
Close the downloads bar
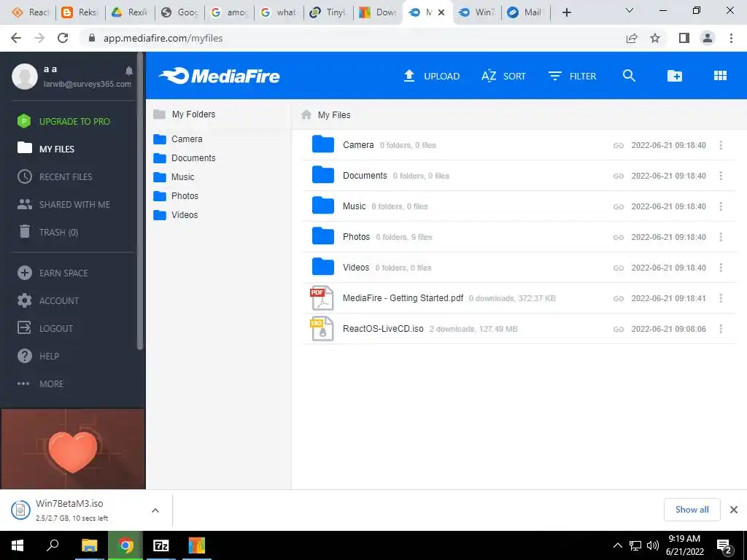pyautogui.click(x=734, y=510)
